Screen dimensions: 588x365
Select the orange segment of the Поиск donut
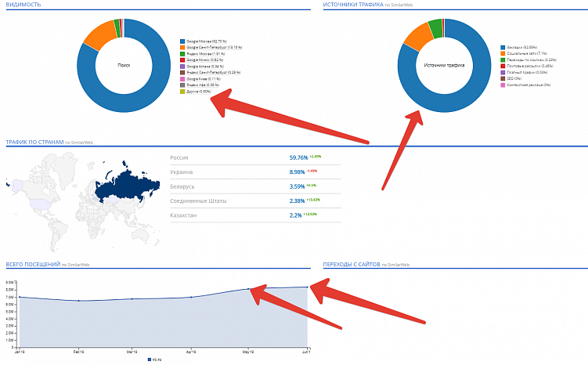(100, 36)
